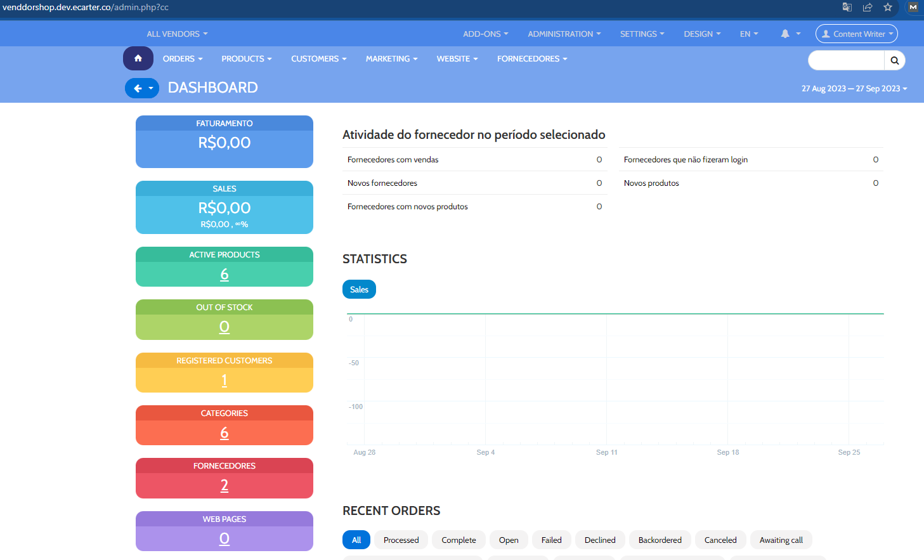Click into the search input field
Screen dimensions: 924x560
click(x=846, y=61)
